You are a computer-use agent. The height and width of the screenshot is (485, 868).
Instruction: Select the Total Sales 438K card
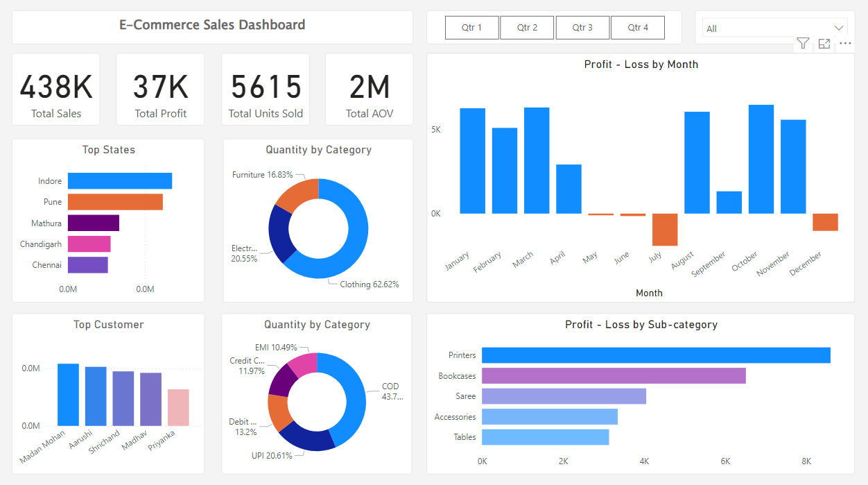click(x=56, y=90)
